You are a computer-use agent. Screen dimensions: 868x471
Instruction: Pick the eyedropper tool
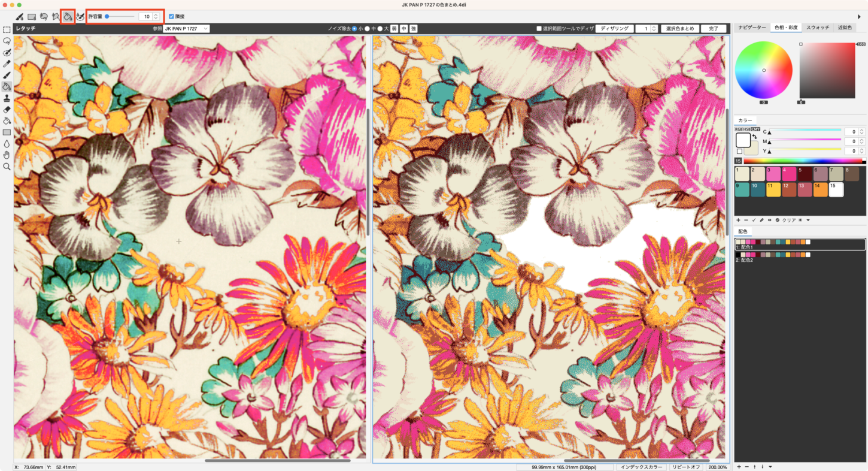(7, 64)
